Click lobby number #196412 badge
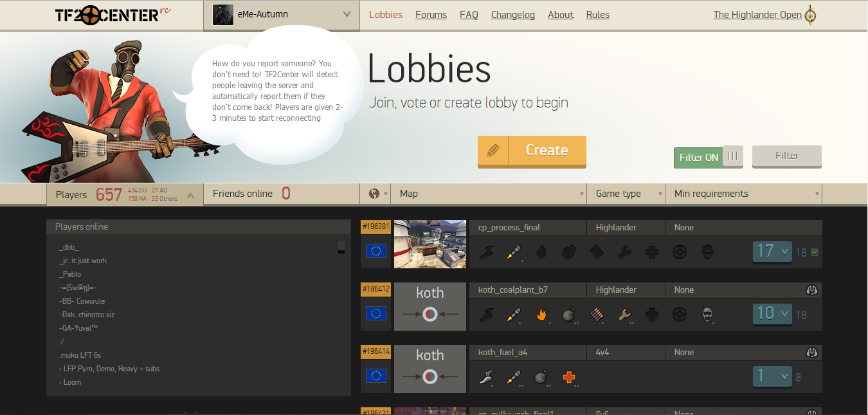 (376, 289)
